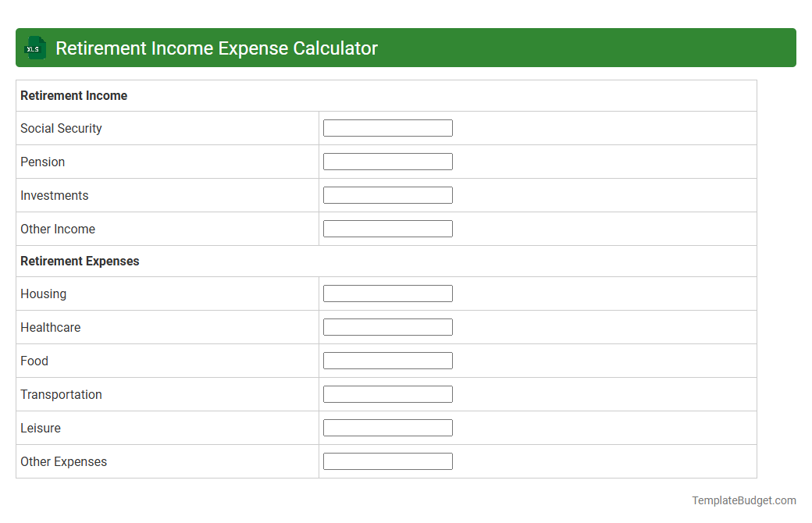Screen dimensions: 812x523
Task: Click the Food expense input field
Action: [387, 360]
